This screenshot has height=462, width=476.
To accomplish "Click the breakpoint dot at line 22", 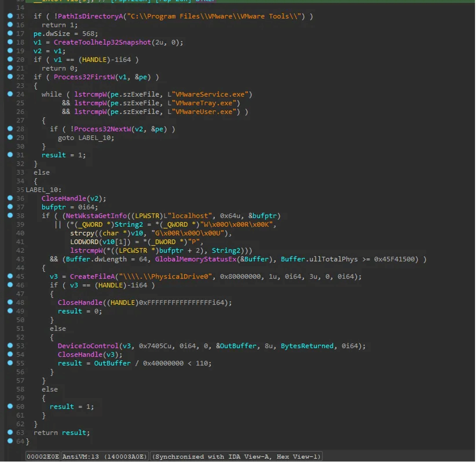I will (10, 76).
